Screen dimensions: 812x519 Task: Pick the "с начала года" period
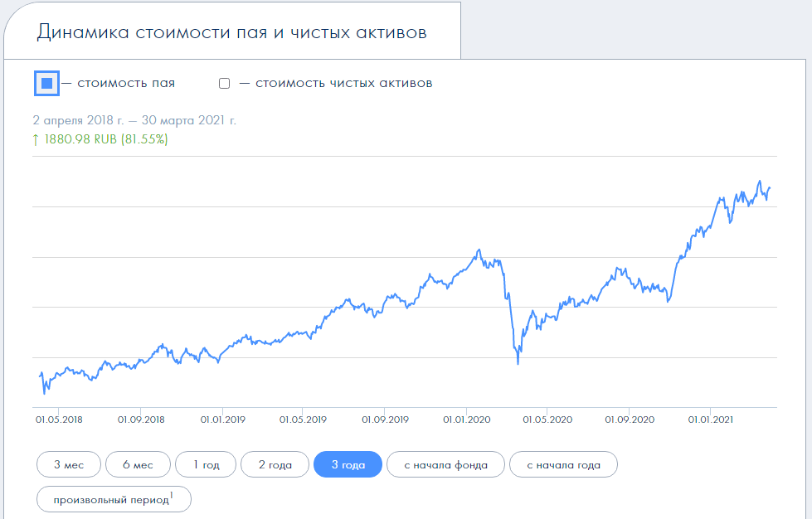(564, 465)
